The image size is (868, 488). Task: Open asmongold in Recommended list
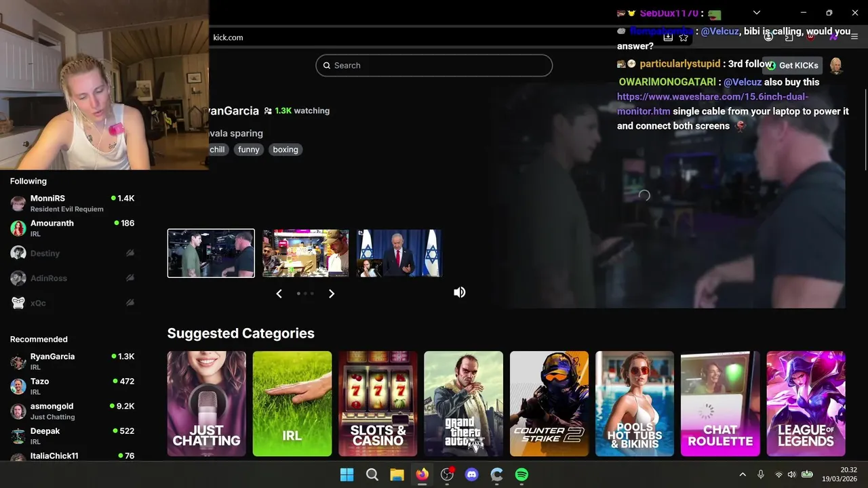[73, 411]
